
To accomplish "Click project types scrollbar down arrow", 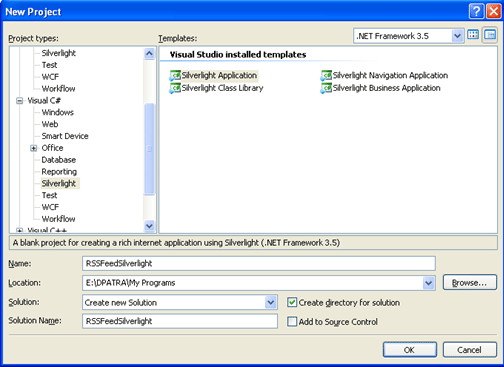I will 149,226.
